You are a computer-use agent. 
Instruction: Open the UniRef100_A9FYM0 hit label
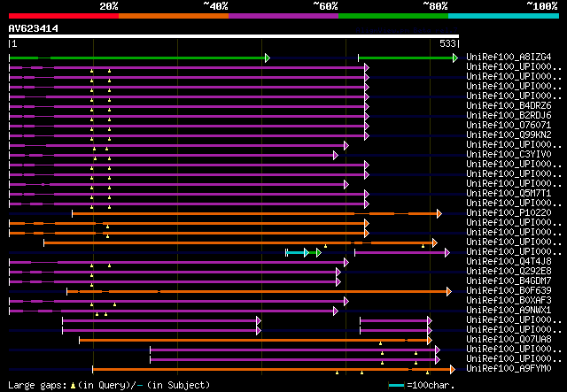[509, 368]
